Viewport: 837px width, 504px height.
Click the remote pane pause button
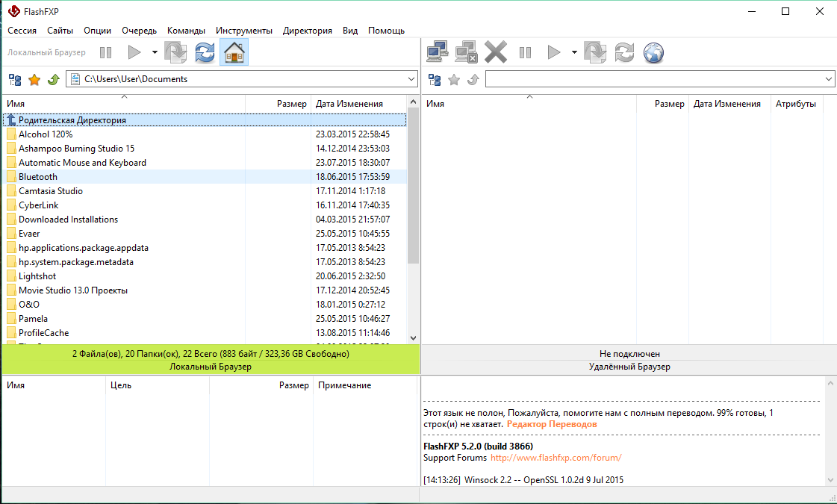coord(525,52)
